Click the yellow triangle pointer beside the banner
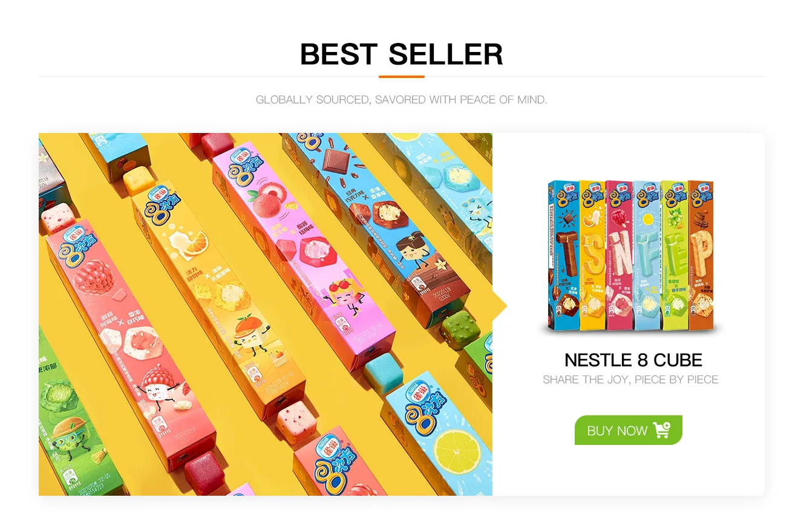Screen dimensions: 804x532 pyautogui.click(x=500, y=307)
